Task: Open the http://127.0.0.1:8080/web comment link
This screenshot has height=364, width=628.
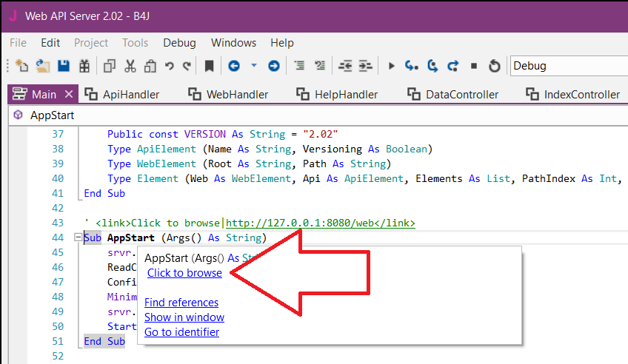Action: coord(321,223)
